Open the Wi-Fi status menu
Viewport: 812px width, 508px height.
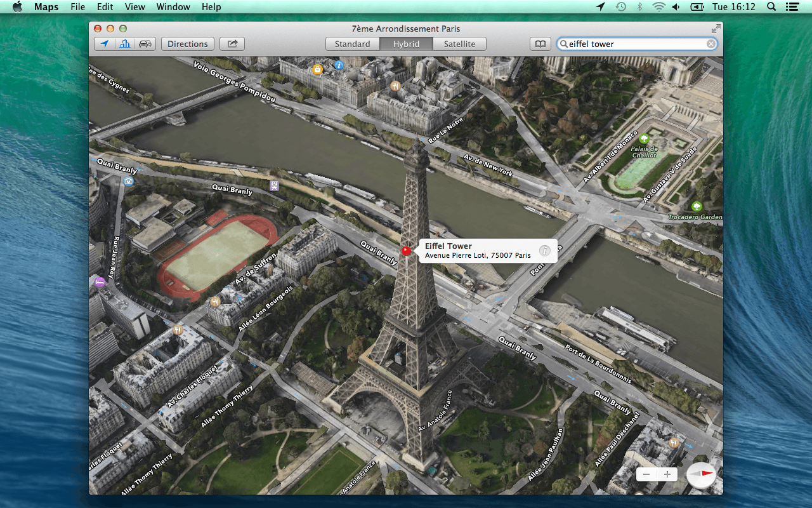point(659,7)
